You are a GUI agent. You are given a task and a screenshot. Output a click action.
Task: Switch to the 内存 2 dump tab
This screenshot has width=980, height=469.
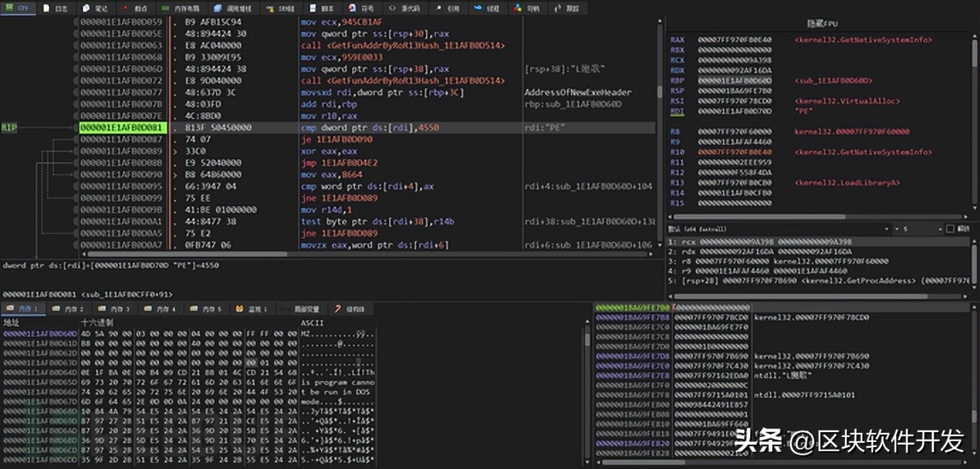pos(69,309)
